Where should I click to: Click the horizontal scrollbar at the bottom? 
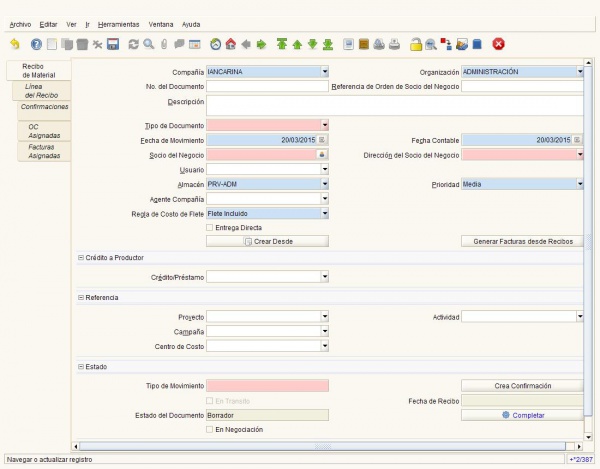tap(322, 446)
